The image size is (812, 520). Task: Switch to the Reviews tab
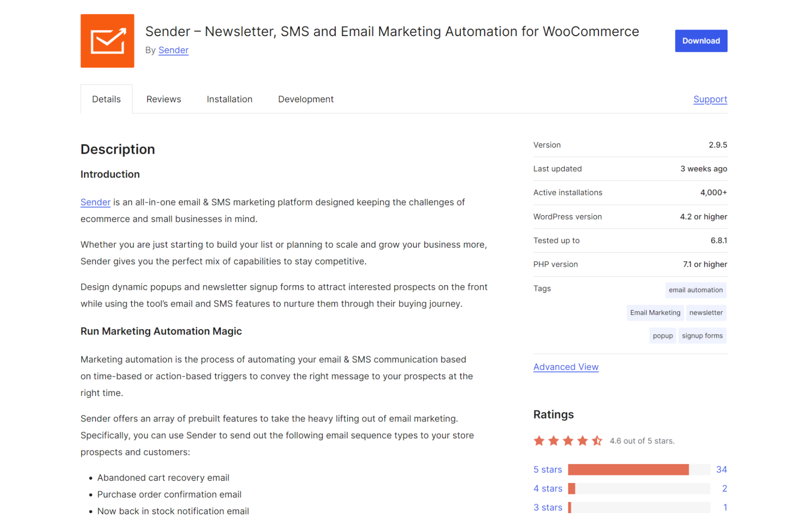pos(164,99)
